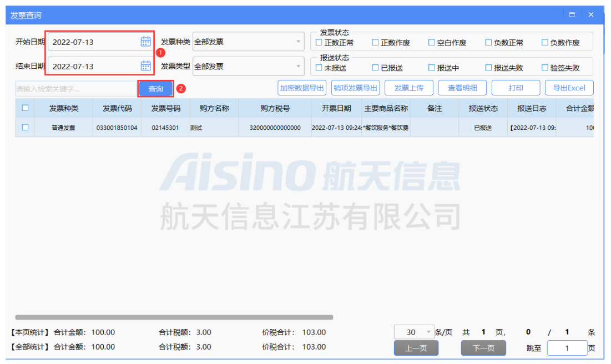
Task: Select the checkbox on the invoice table row
Action: point(24,127)
